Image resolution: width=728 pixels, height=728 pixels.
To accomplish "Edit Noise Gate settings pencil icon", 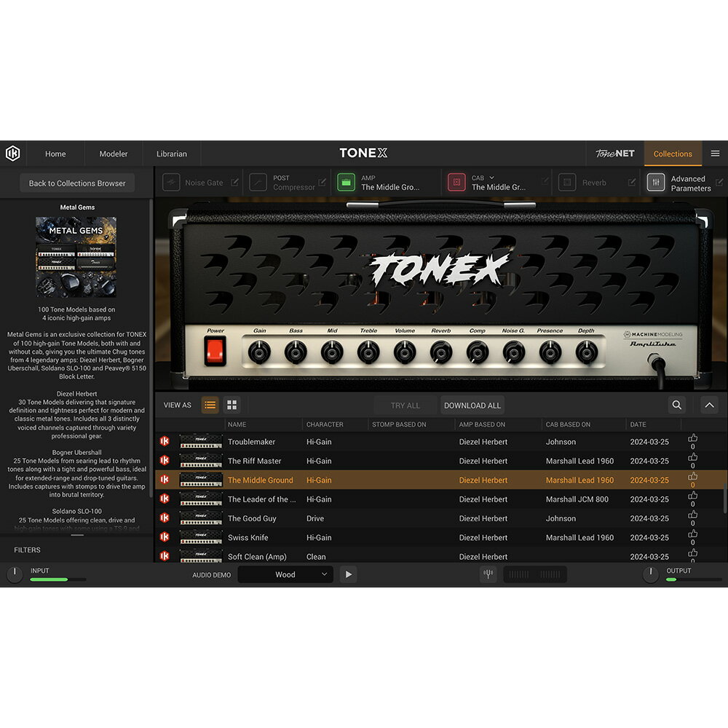I will click(234, 182).
